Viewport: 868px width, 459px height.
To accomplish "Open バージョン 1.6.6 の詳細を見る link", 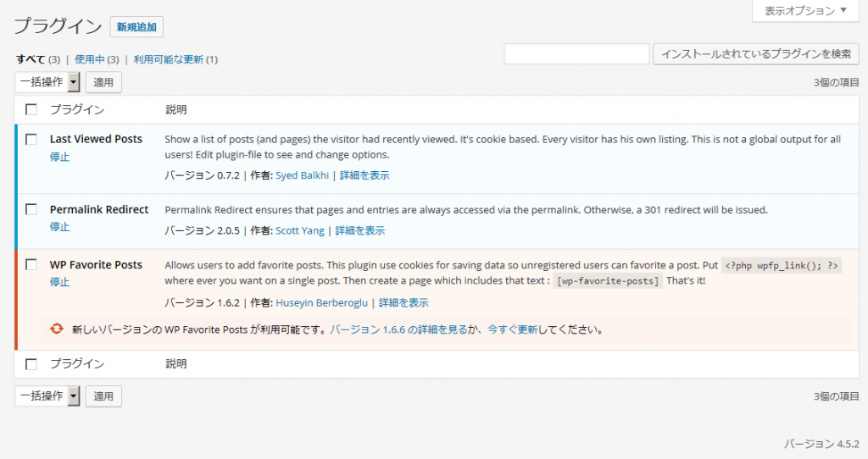I will click(x=398, y=329).
